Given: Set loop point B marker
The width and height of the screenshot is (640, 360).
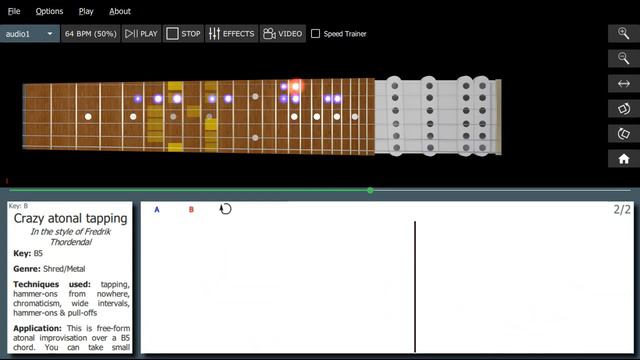Looking at the screenshot, I should coord(191,209).
